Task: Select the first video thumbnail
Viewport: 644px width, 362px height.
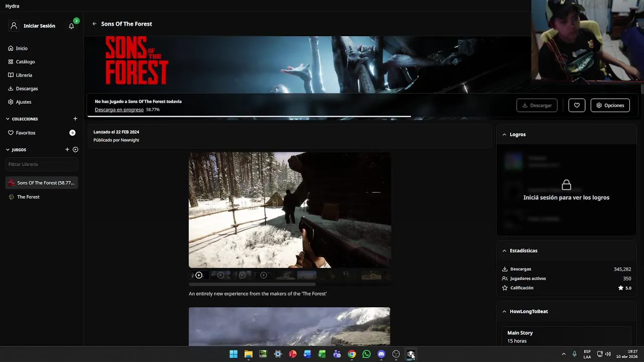Action: (199, 275)
